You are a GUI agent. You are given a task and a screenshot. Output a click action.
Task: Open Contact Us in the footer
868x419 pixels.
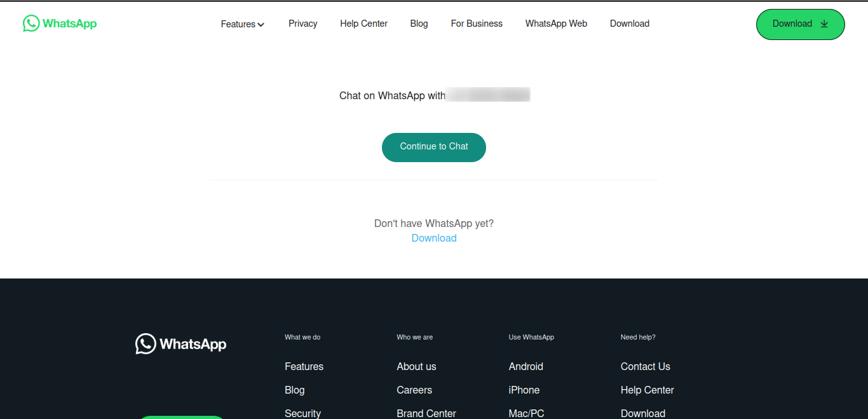(645, 366)
